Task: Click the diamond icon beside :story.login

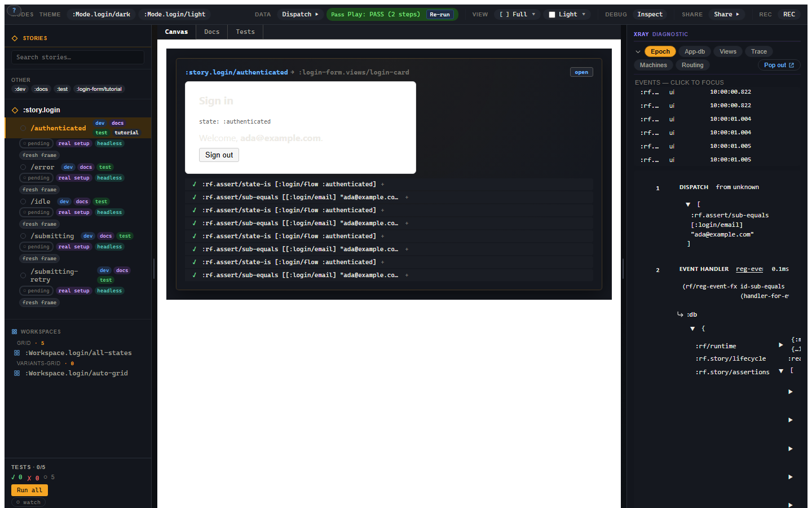Action: [15, 110]
